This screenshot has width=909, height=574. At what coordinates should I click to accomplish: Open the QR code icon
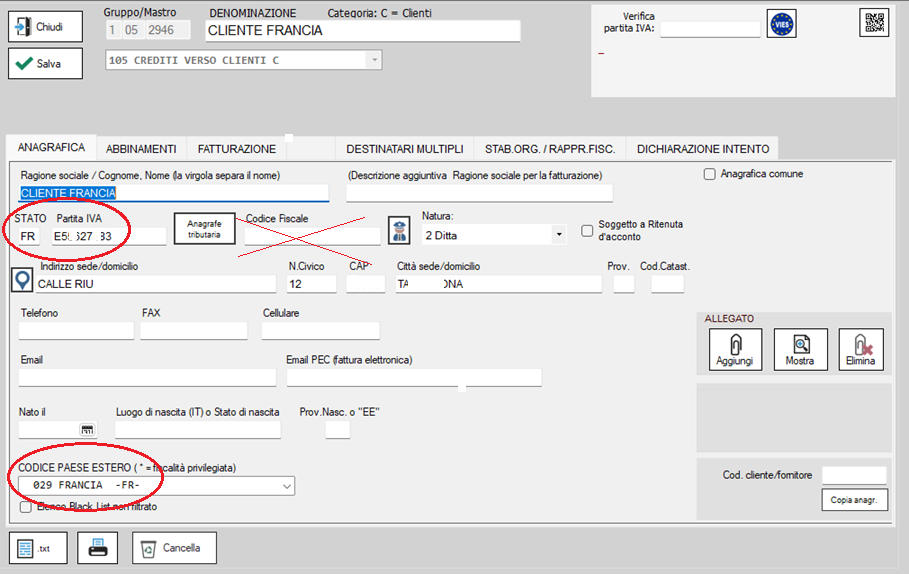coord(873,23)
